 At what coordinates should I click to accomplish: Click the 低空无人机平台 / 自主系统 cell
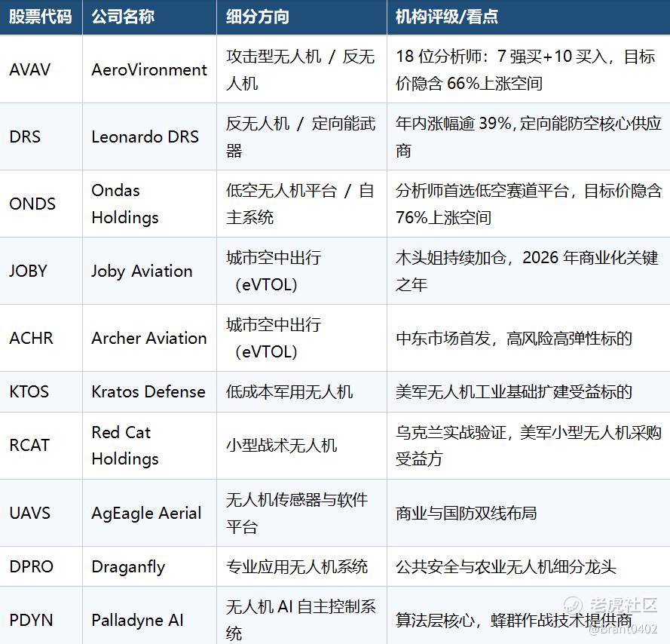click(301, 204)
